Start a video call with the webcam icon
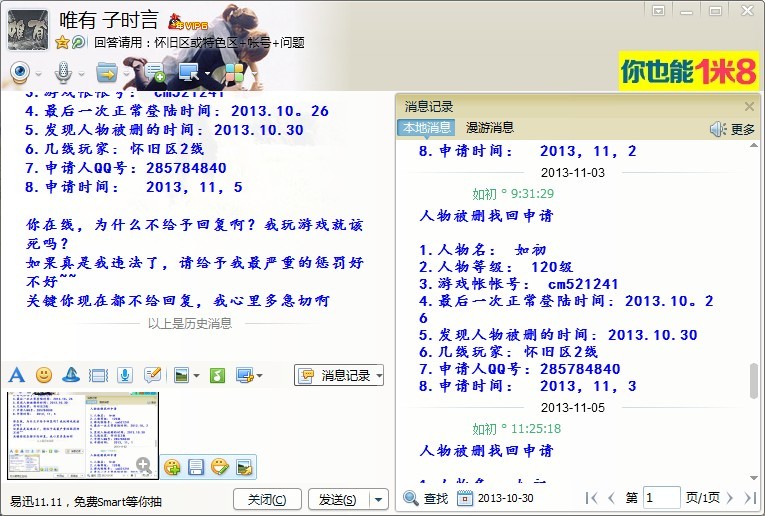 coord(20,72)
